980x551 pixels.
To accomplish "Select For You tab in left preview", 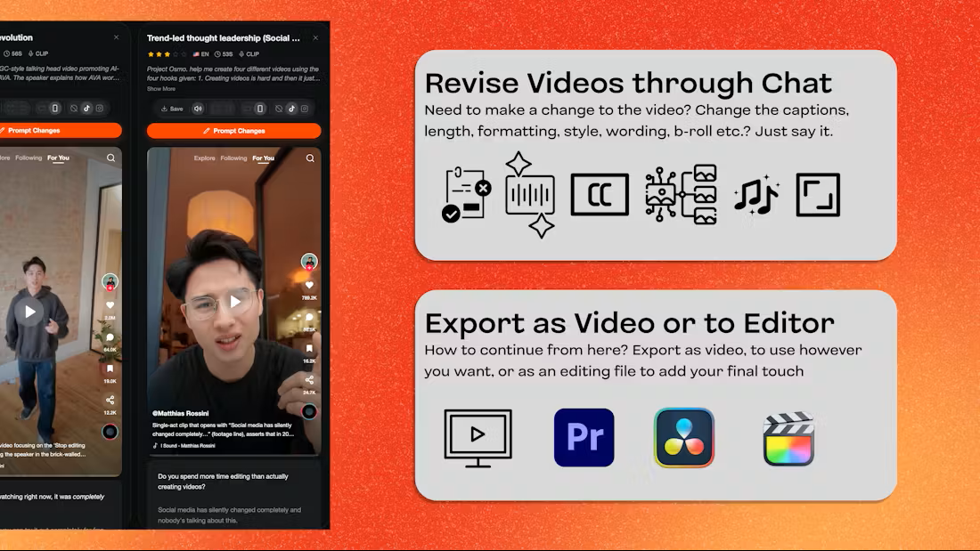I will [x=58, y=158].
